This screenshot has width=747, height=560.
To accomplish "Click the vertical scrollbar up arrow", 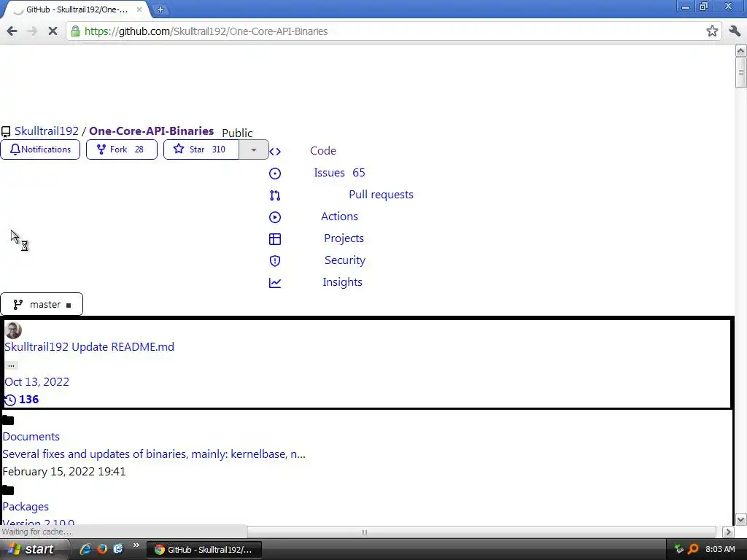I will pyautogui.click(x=741, y=50).
